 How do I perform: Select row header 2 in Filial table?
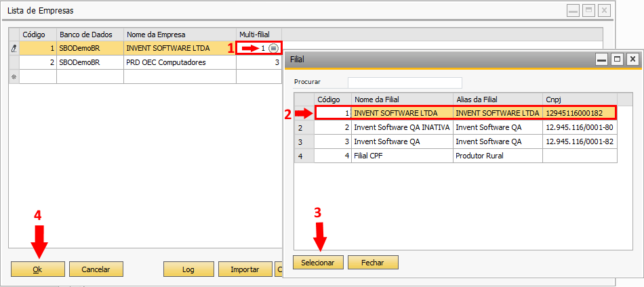304,128
